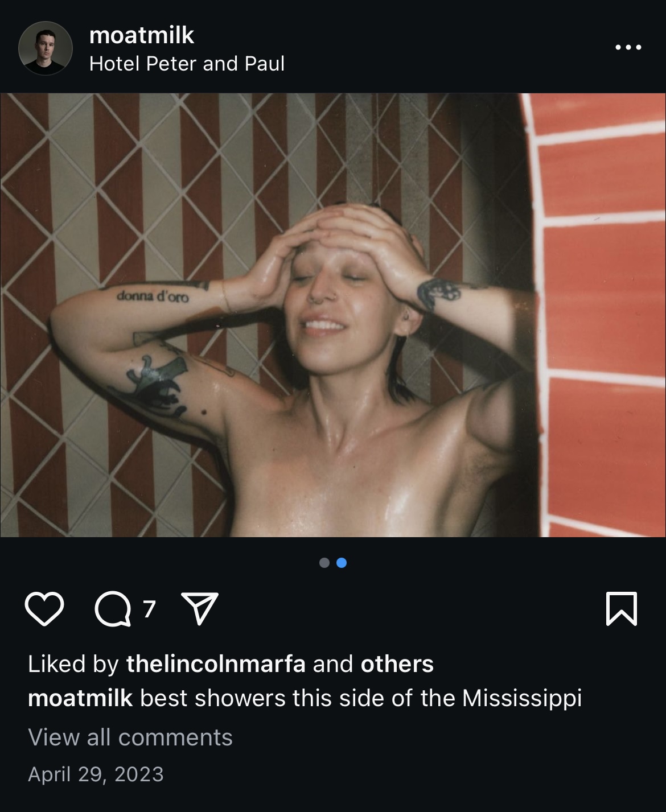Open the Hotel Peter and Paul location
This screenshot has height=812, width=666.
click(x=187, y=64)
